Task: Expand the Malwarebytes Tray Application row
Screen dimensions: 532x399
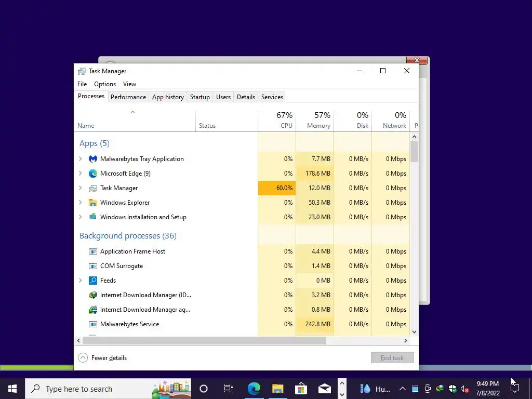Action: [81, 159]
